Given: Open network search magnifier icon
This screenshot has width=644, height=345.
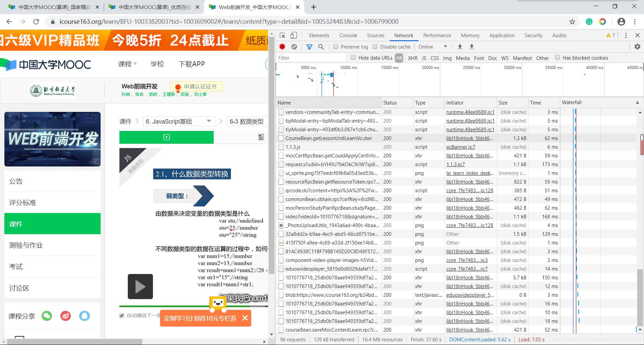Looking at the screenshot, I should 321,47.
